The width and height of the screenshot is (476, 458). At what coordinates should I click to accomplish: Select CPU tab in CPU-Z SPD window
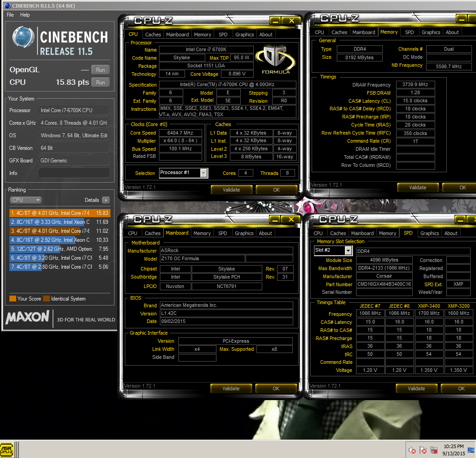click(318, 233)
